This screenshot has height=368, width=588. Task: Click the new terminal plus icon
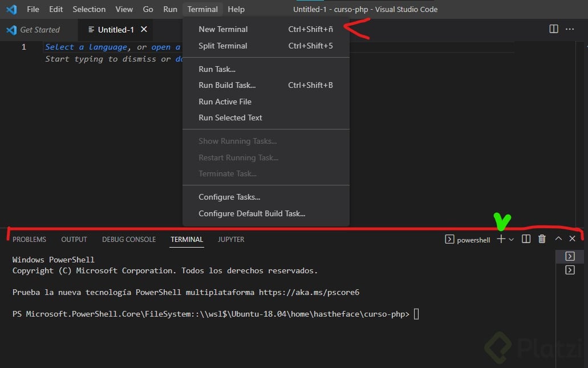pyautogui.click(x=501, y=239)
